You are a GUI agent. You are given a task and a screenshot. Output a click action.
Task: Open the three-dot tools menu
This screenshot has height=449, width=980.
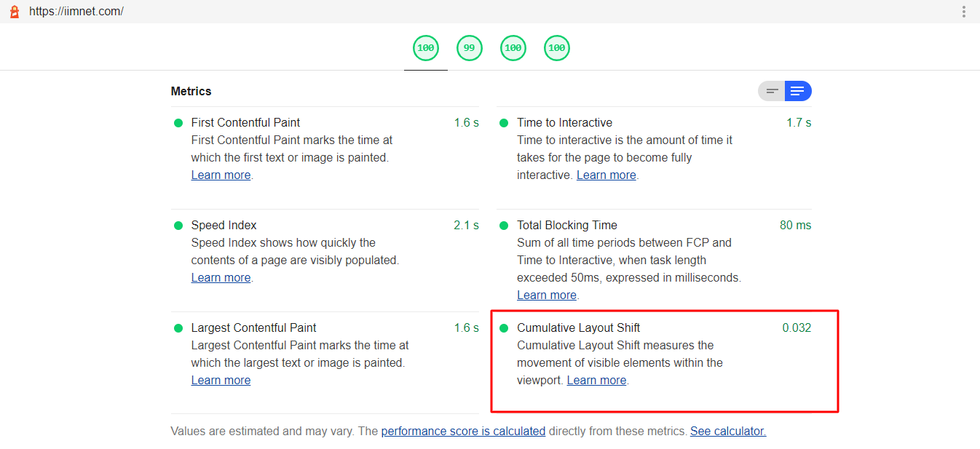tap(963, 12)
